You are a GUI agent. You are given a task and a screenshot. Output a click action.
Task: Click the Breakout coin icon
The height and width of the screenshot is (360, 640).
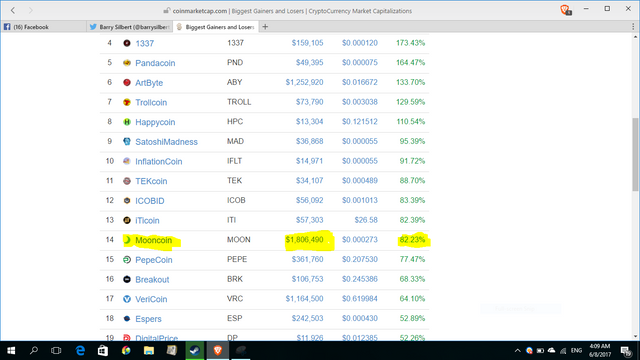click(x=127, y=280)
